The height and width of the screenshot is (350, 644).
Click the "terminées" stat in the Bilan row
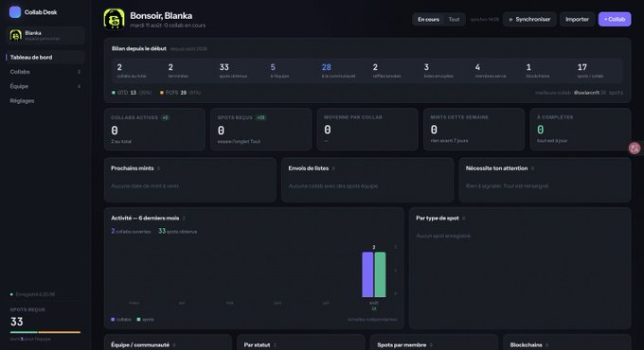click(188, 71)
